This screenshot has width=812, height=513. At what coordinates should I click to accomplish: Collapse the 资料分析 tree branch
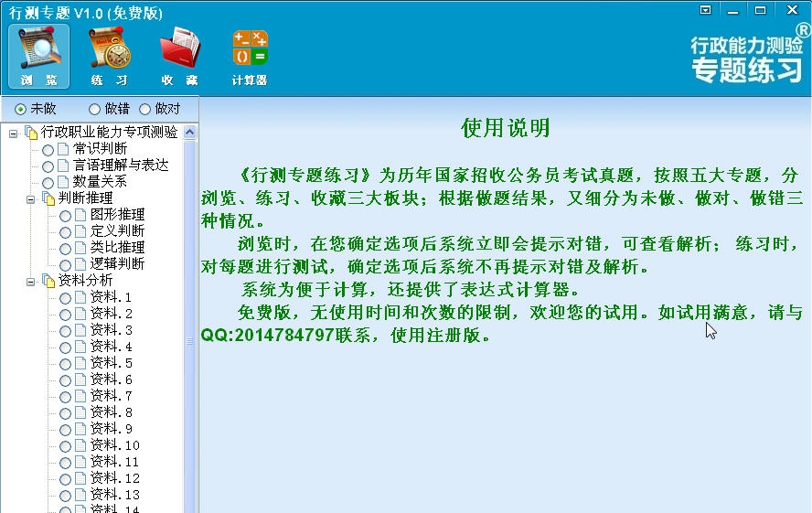tap(30, 282)
